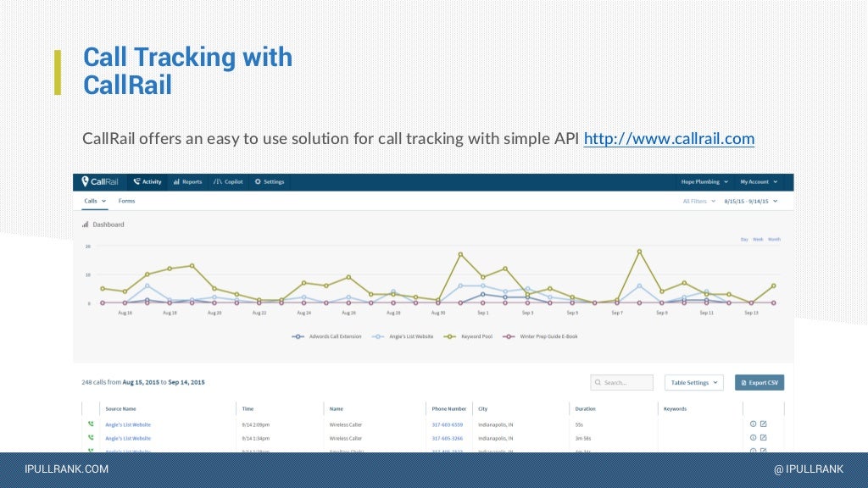
Task: Open the Settings tab with gear icon
Action: coord(269,181)
